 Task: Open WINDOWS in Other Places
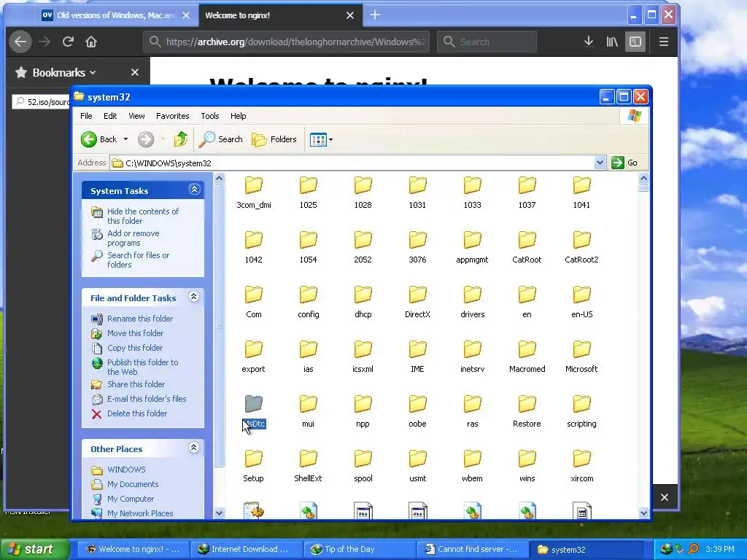[125, 470]
